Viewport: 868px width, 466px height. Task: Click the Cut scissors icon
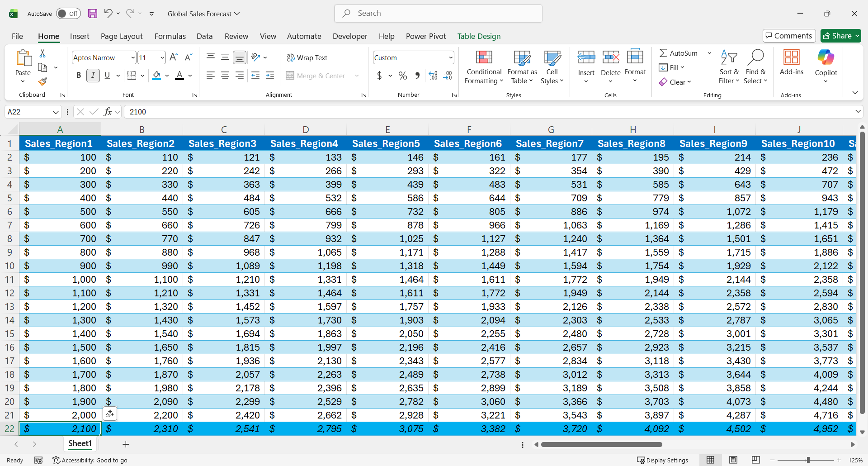coord(42,53)
